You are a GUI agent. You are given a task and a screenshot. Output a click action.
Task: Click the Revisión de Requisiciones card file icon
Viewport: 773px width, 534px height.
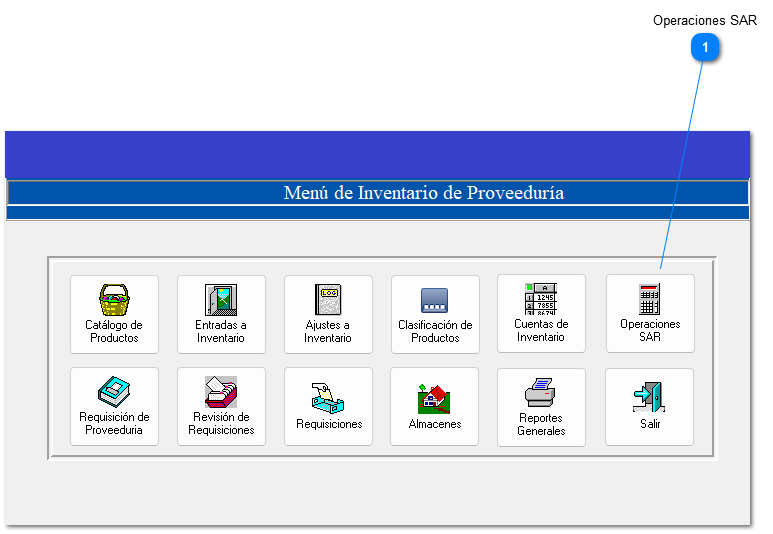pyautogui.click(x=221, y=391)
